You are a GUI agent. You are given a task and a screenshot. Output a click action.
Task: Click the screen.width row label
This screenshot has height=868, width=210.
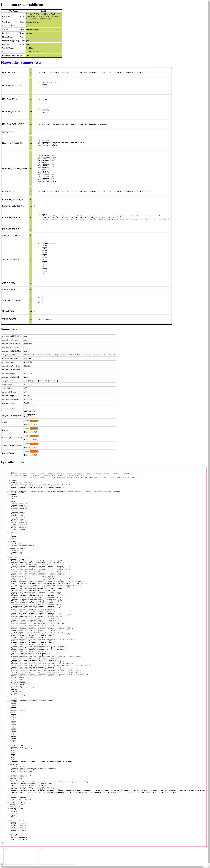(x=7, y=384)
